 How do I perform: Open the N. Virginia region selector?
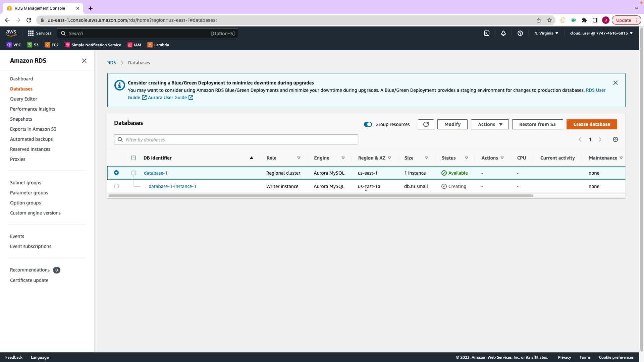pos(546,33)
